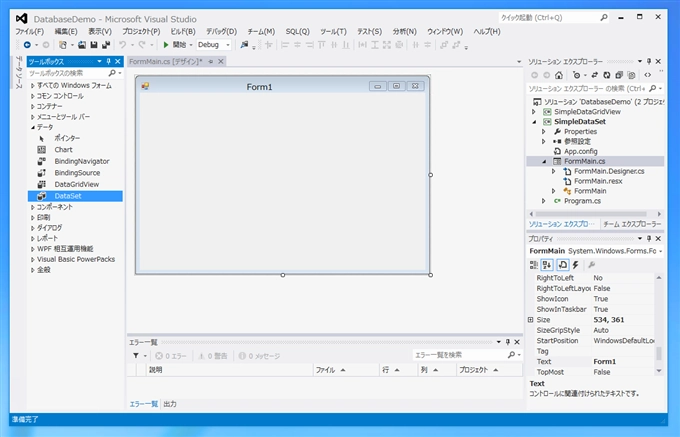Click the alphabetical sort icon in Properties

pos(547,265)
